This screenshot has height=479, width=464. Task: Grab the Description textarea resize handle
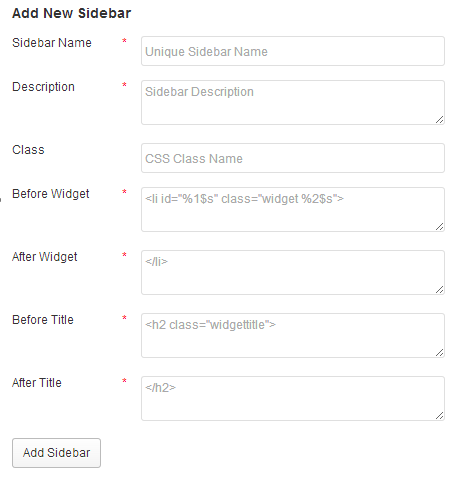(439, 120)
